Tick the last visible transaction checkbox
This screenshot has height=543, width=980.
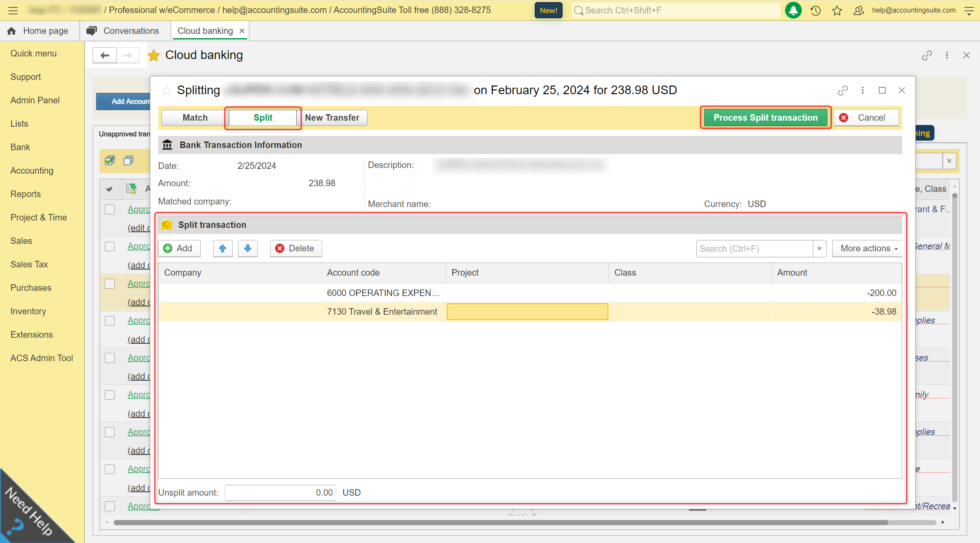[x=110, y=506]
